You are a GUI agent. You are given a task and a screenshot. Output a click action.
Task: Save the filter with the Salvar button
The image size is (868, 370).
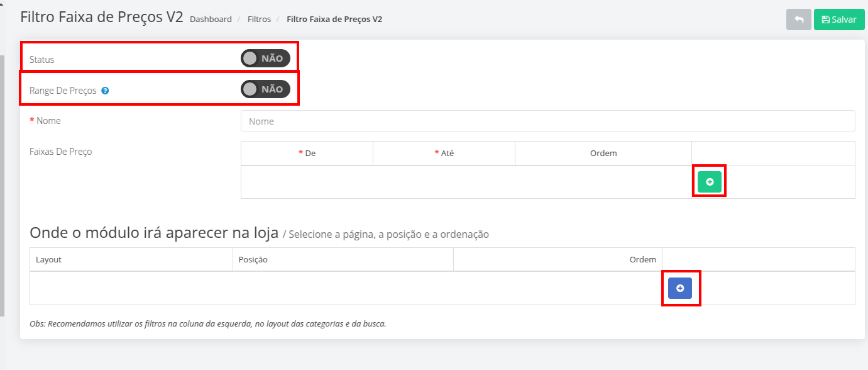pyautogui.click(x=839, y=20)
